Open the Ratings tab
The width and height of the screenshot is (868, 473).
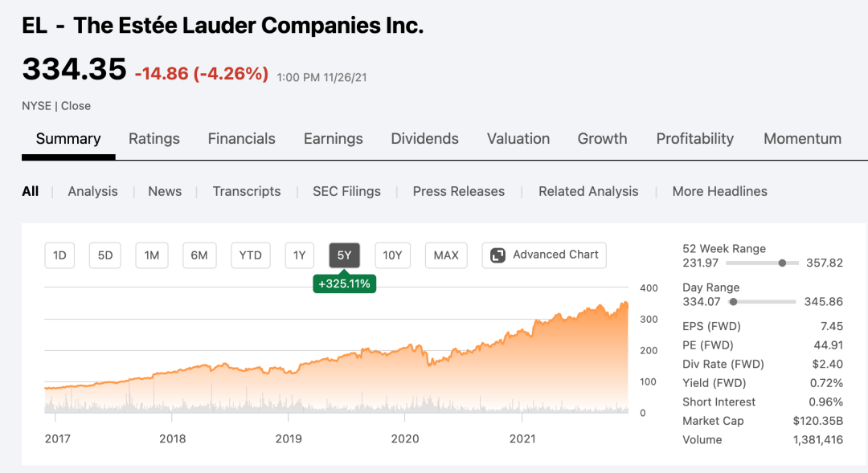click(x=154, y=139)
